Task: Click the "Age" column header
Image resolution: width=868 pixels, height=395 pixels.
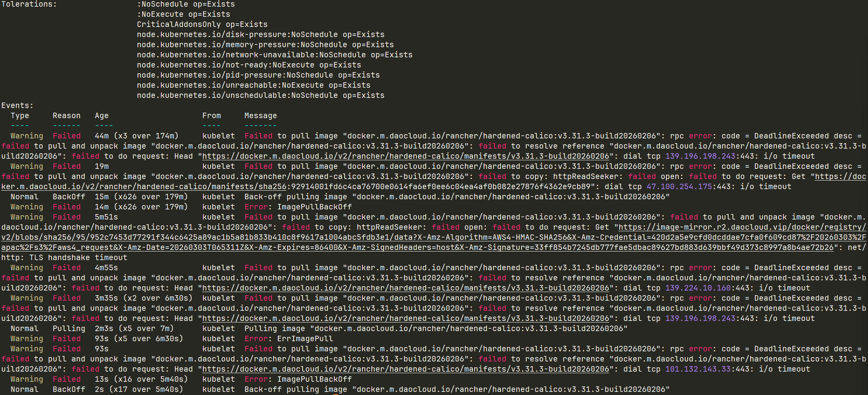Action: [102, 116]
